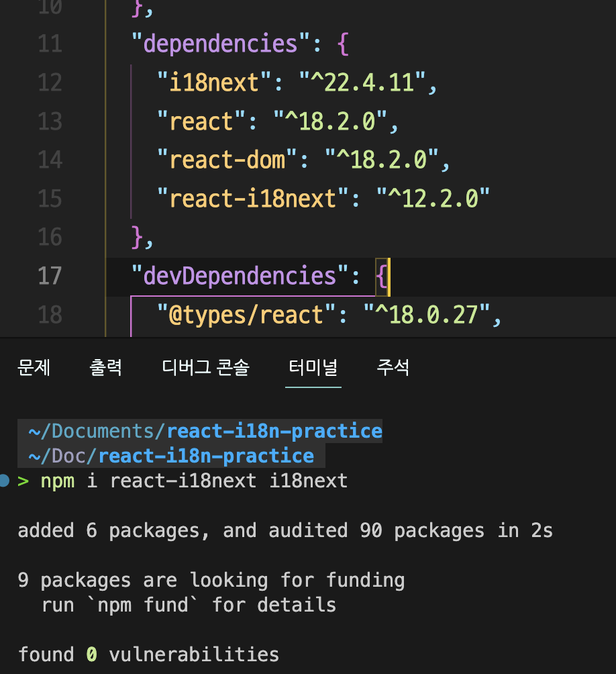Switch to the 출력 tab
The height and width of the screenshot is (674, 616).
[x=105, y=368]
